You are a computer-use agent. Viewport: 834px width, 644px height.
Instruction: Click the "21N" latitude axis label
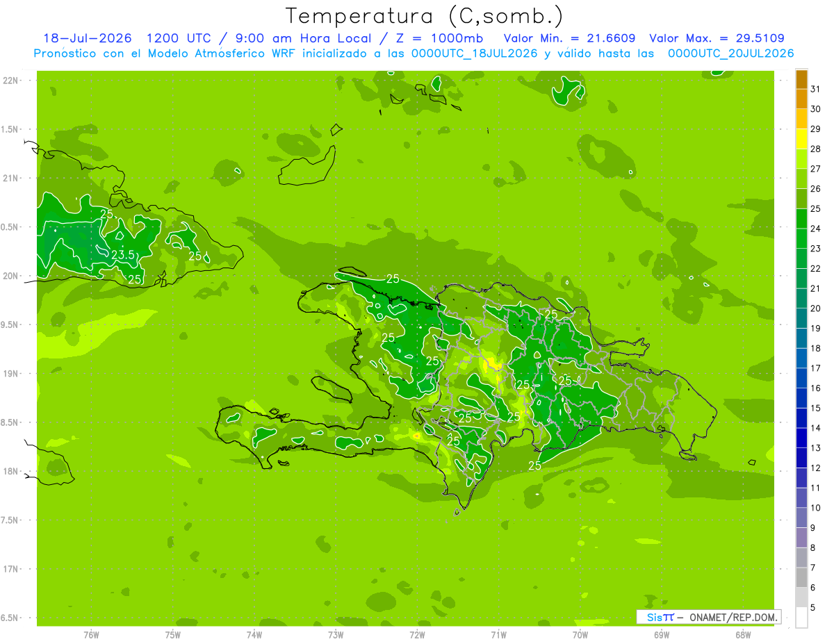pos(11,178)
